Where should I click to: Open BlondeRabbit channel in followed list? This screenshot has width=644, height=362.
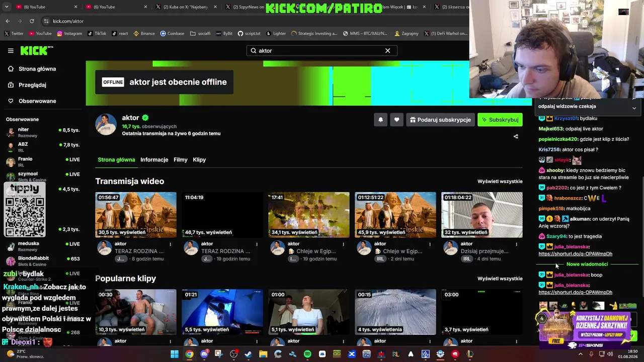[43, 261]
